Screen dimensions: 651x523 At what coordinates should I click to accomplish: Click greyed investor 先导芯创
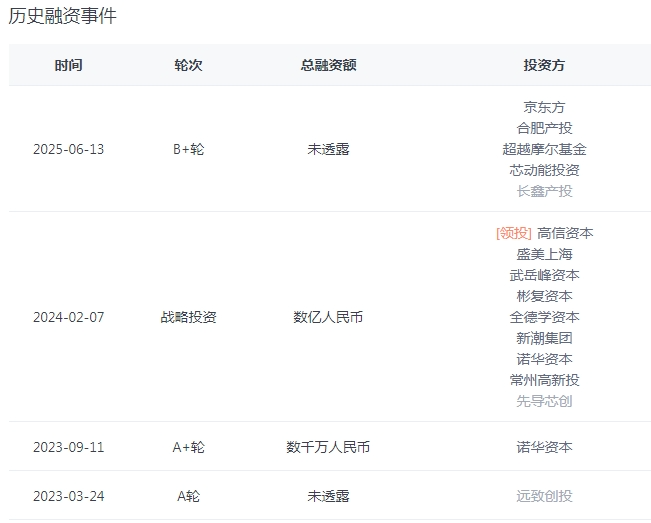point(544,401)
